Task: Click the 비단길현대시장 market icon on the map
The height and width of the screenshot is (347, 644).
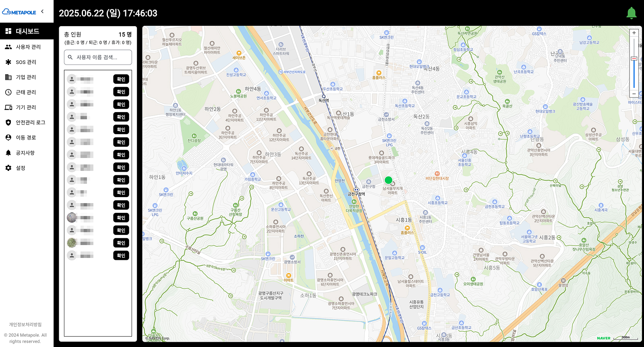Action: 437,174
